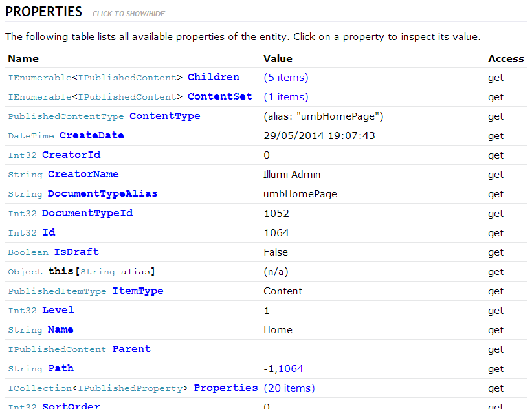Inspect the ContentType property
Viewport: 532px width, 409px height.
click(165, 116)
